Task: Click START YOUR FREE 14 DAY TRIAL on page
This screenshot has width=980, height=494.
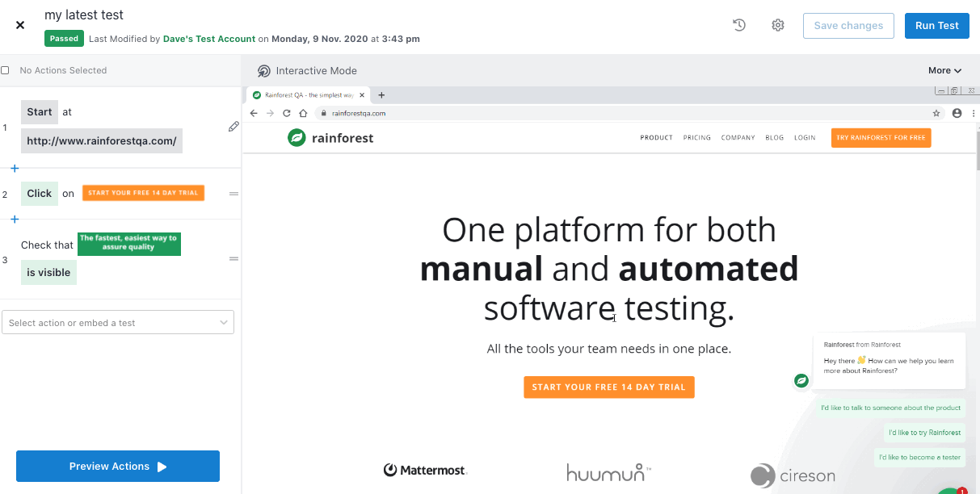Action: (x=608, y=387)
